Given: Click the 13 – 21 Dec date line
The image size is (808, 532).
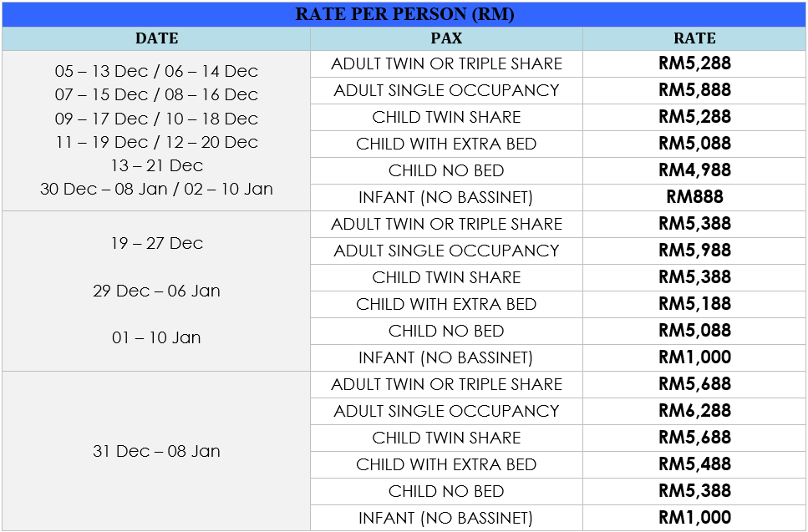Looking at the screenshot, I should pos(156,165).
